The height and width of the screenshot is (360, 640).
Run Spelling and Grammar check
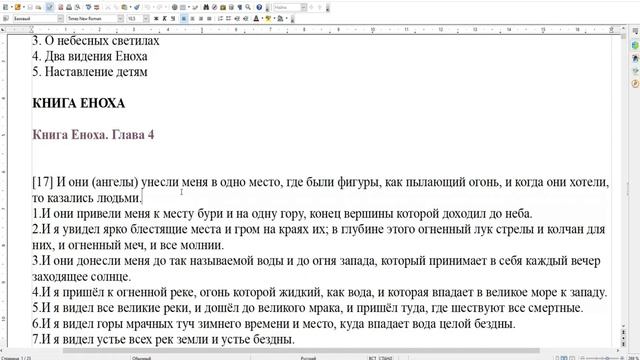(x=88, y=7)
